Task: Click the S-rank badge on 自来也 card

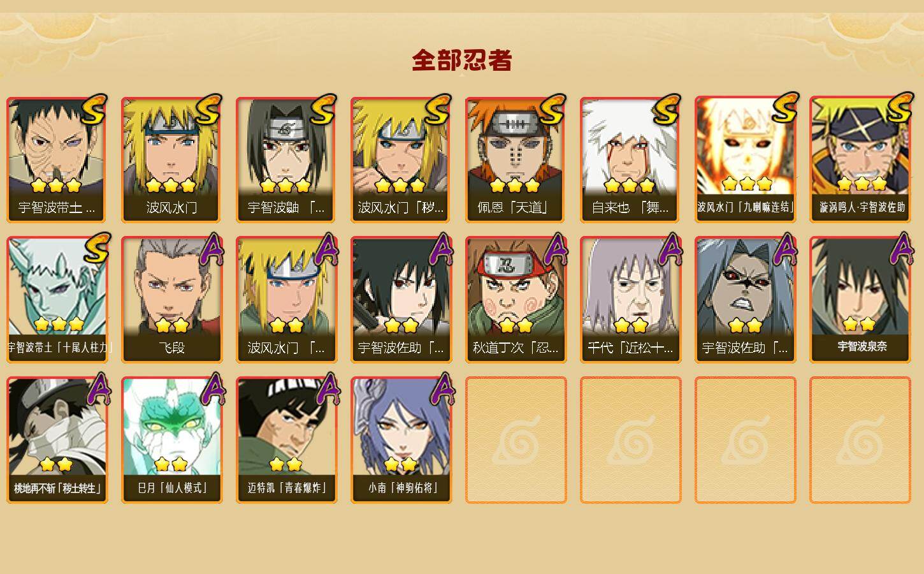Action: 667,110
